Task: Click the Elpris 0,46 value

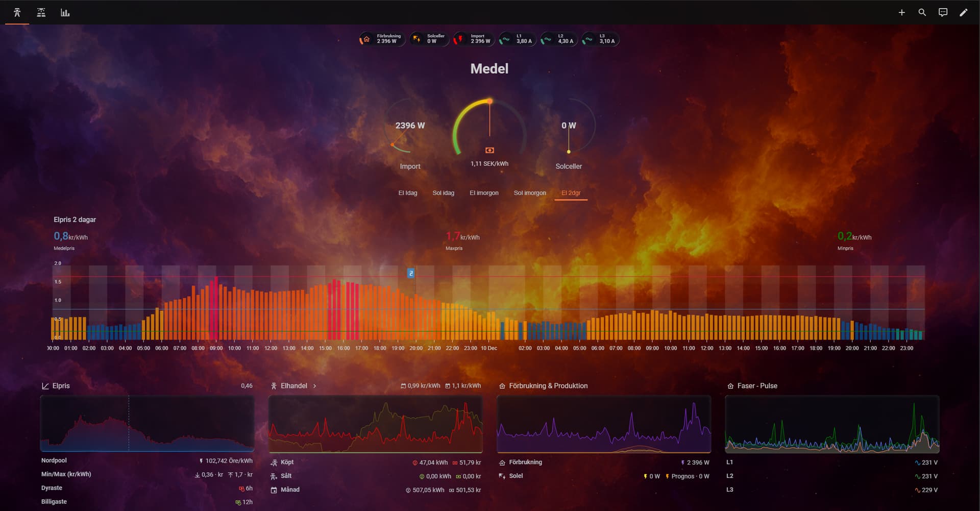Action: click(x=247, y=386)
